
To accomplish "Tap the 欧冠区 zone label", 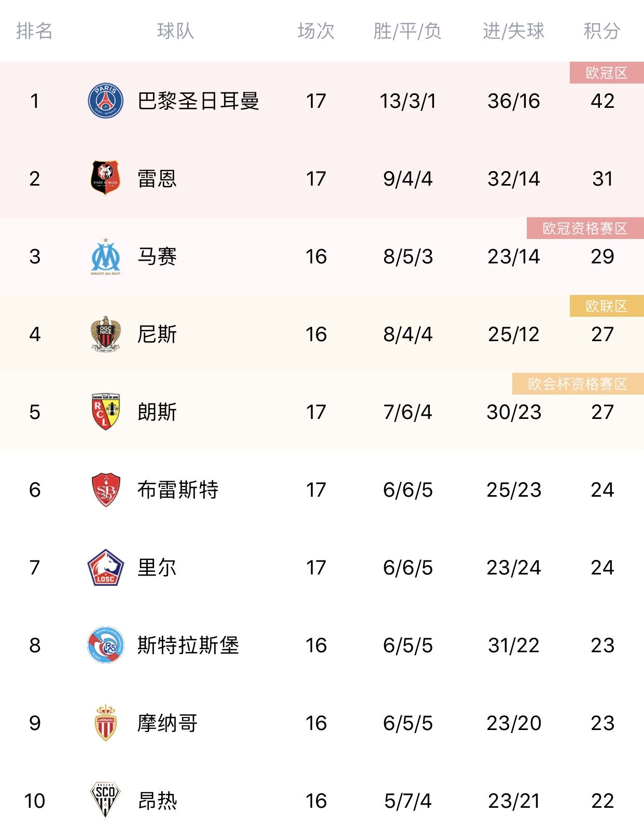I will tap(606, 73).
